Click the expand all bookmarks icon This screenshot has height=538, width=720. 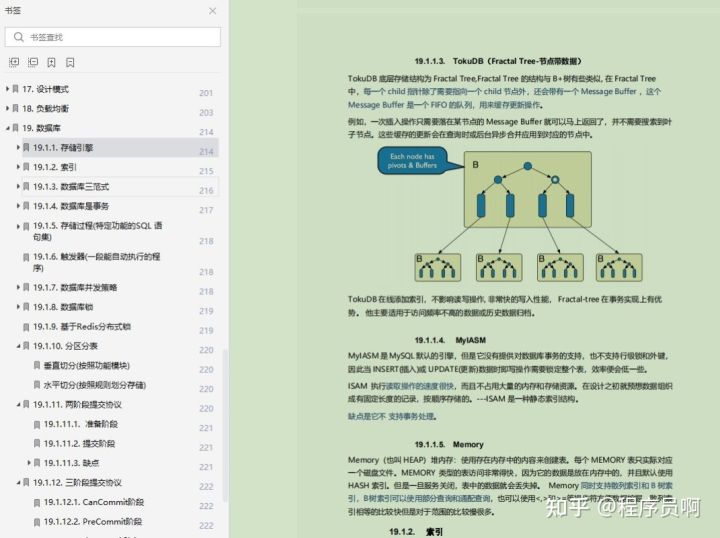[14, 62]
